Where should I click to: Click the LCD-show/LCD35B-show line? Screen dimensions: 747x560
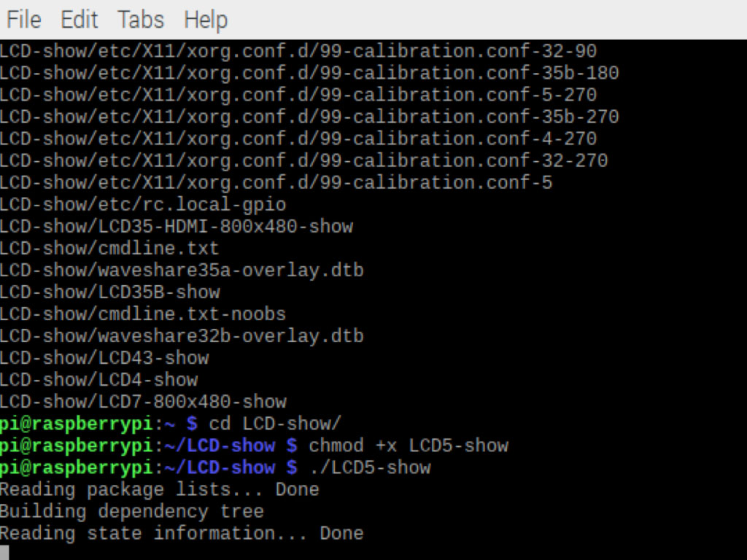point(110,292)
